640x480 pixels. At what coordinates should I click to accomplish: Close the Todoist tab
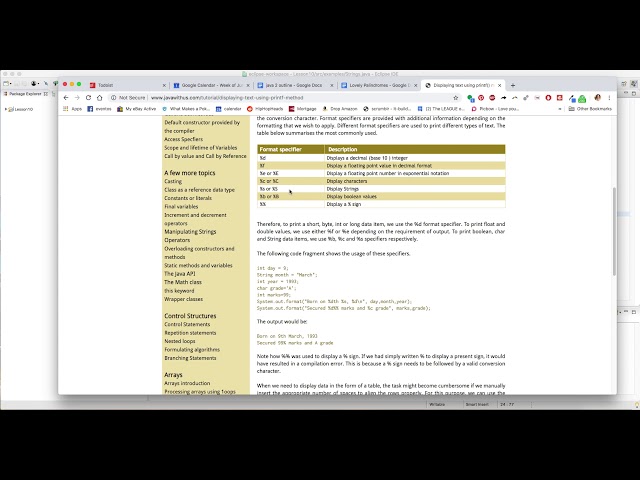click(x=164, y=85)
